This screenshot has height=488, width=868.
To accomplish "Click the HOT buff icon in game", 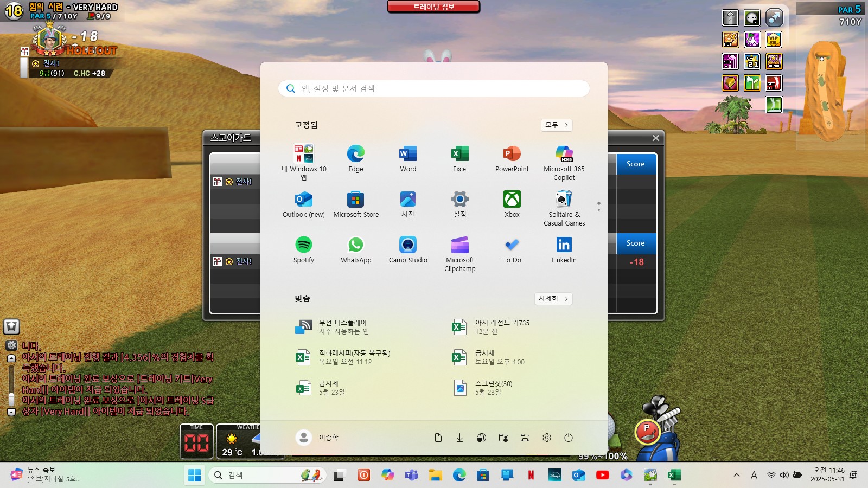I will tap(730, 40).
